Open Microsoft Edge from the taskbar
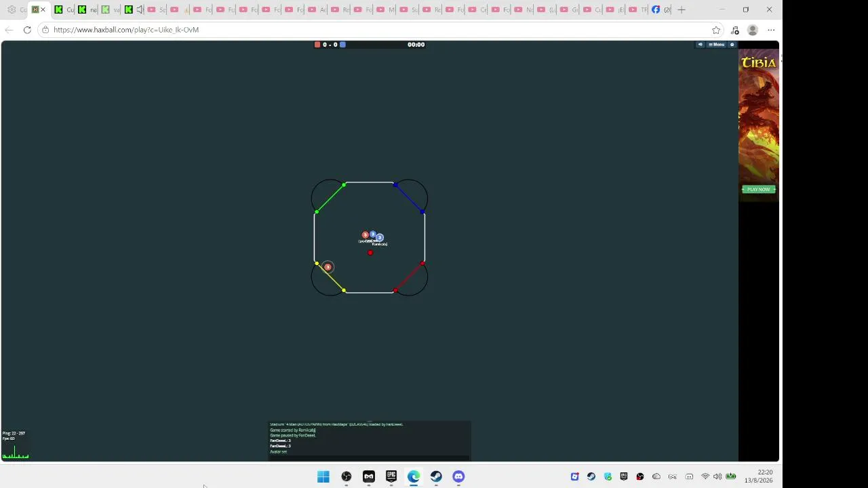 click(414, 476)
